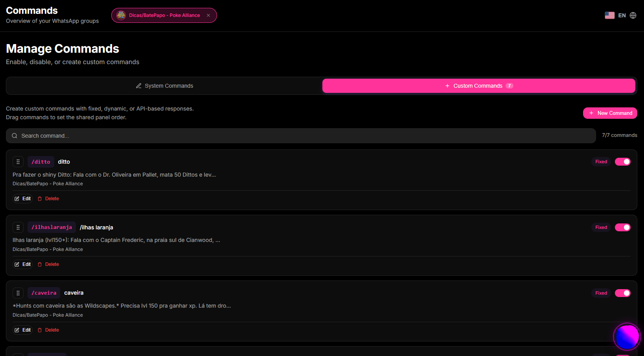Delete the /caveira command
The height and width of the screenshot is (356, 644).
click(48, 330)
